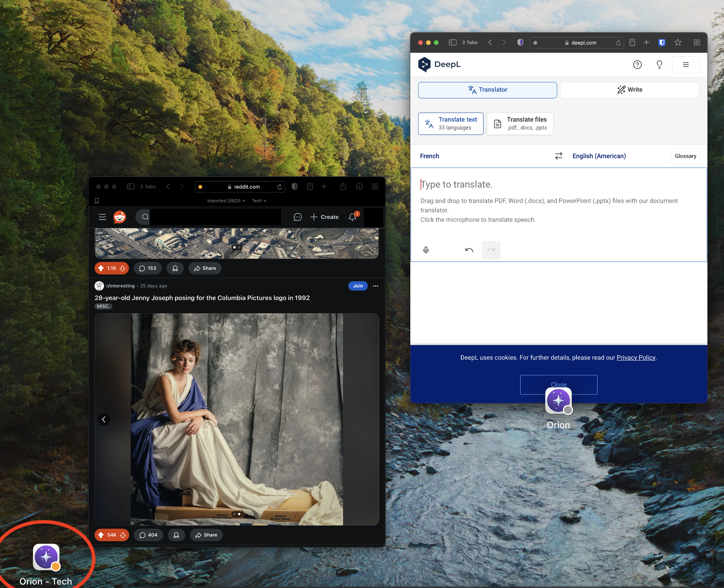Expand the Tech bookmarks folder
The height and width of the screenshot is (588, 724).
tap(259, 201)
